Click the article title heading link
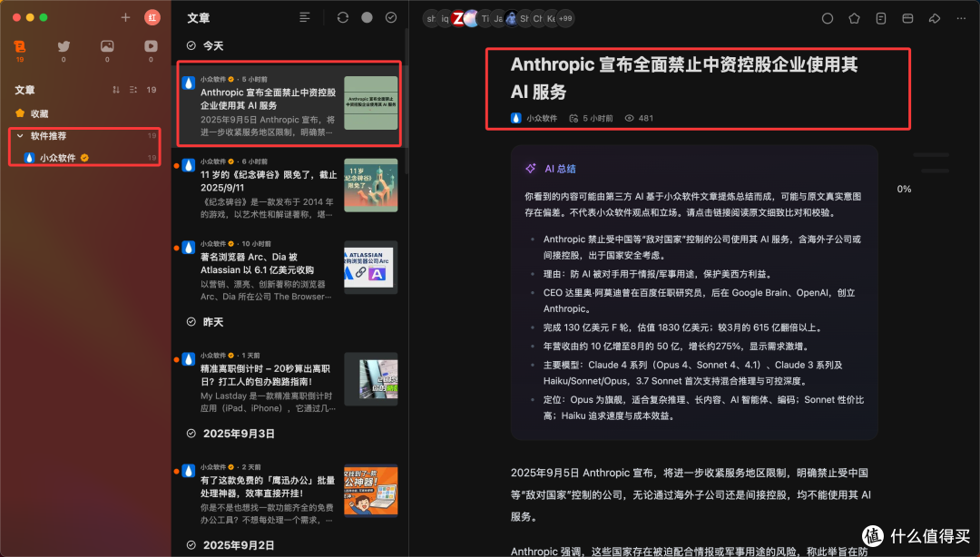 click(x=684, y=77)
